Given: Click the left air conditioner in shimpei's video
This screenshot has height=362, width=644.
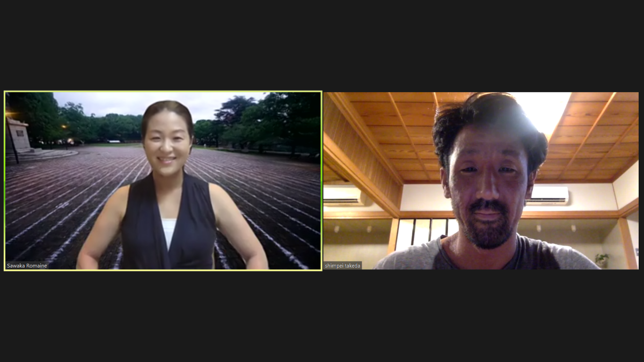Looking at the screenshot, I should [x=342, y=194].
